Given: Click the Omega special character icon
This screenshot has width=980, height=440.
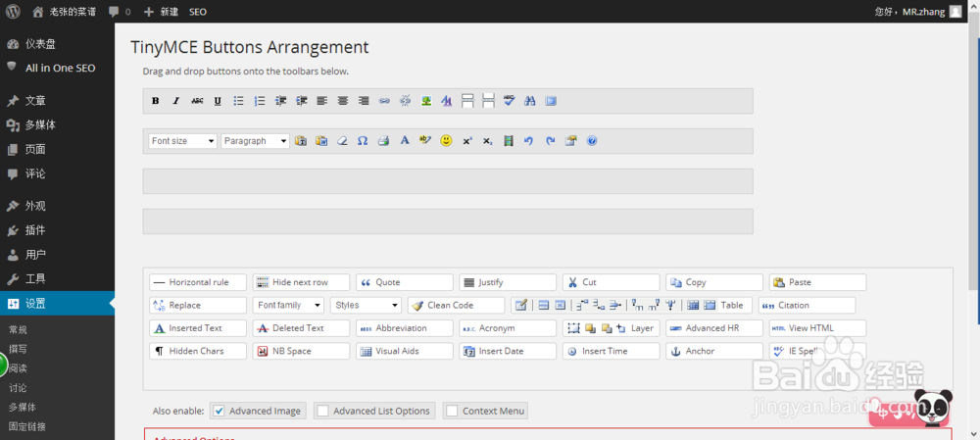Looking at the screenshot, I should 363,141.
